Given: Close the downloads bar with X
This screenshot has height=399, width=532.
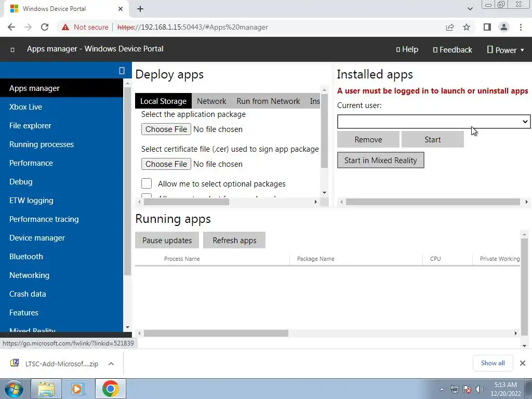Looking at the screenshot, I should (523, 363).
